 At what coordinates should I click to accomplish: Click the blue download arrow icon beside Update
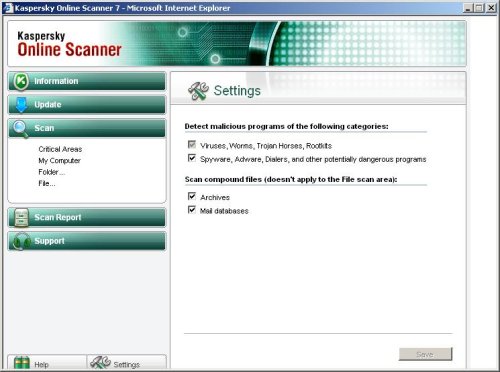click(x=21, y=105)
